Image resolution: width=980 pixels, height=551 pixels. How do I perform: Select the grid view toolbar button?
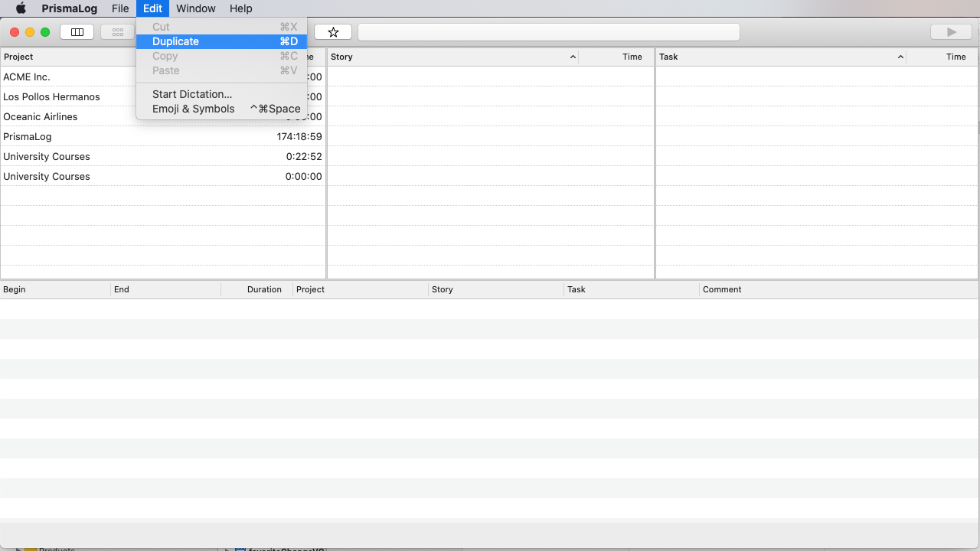click(x=118, y=32)
